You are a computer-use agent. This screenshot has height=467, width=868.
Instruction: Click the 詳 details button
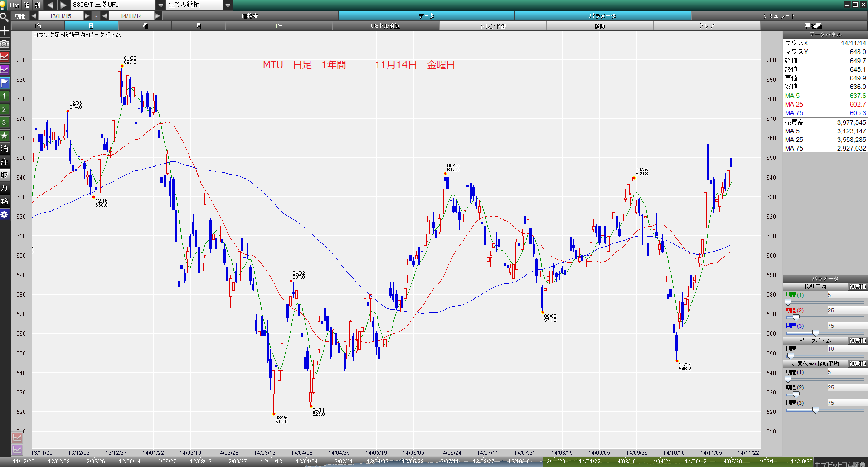point(5,162)
